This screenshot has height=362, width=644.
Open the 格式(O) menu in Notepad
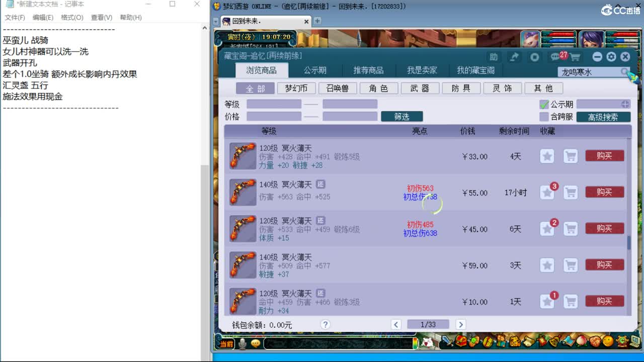[72, 17]
